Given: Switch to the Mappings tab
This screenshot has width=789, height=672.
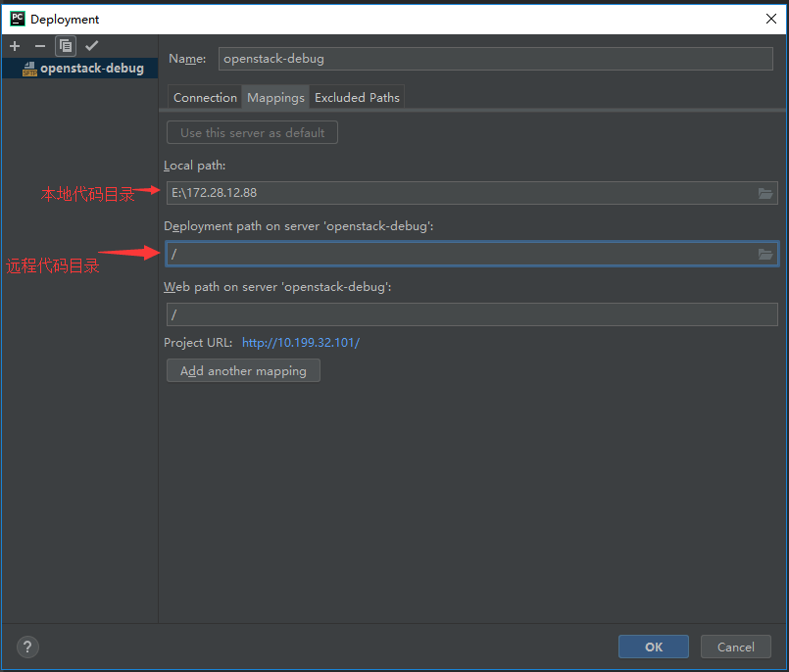Looking at the screenshot, I should point(275,98).
